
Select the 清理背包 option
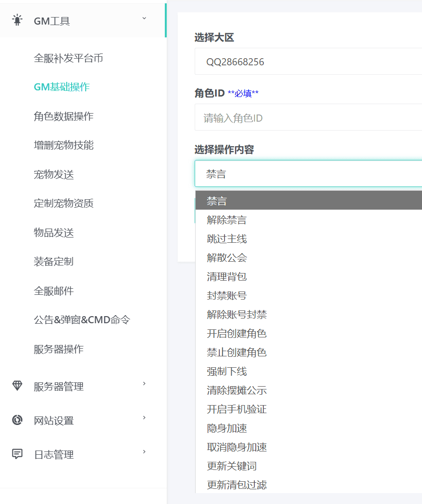226,277
